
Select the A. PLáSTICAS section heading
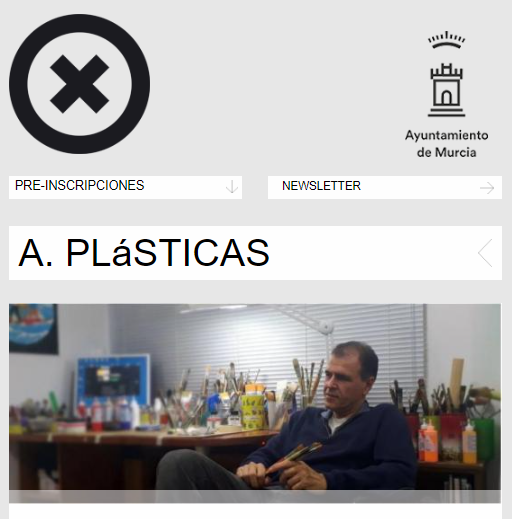(x=144, y=253)
